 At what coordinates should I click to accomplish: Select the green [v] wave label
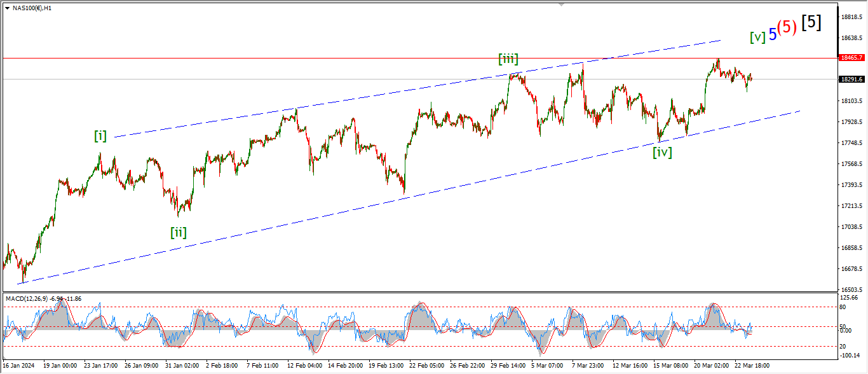click(x=757, y=37)
